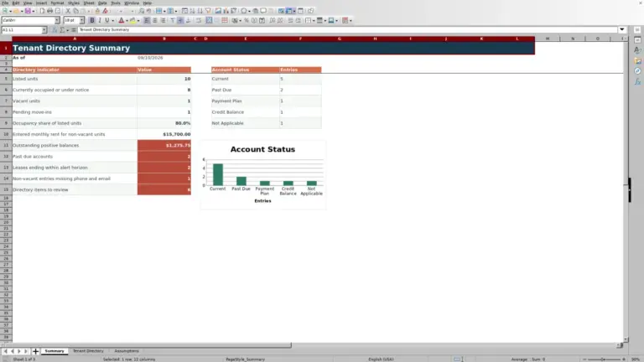
Task: Toggle Center vertically alignment
Action: tap(180, 20)
